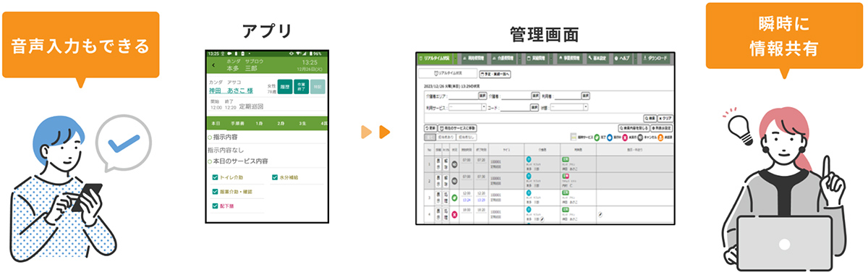Image resolution: width=868 pixels, height=275 pixels.
Task: Toggle the 服薬介助・確認 checkbox
Action: tap(216, 192)
